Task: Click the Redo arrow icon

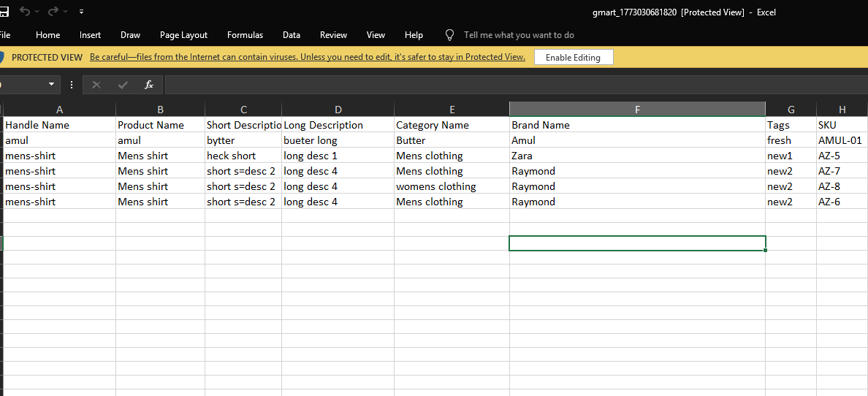Action: pyautogui.click(x=53, y=11)
